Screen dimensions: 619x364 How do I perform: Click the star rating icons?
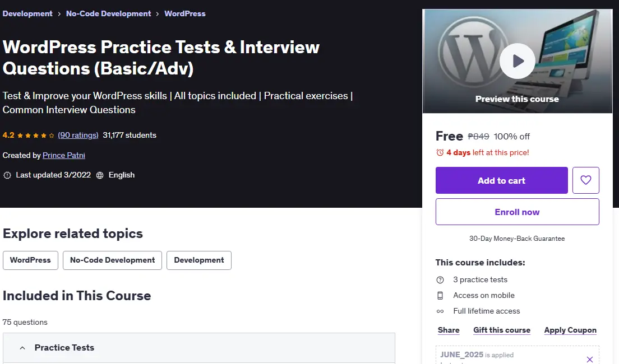(36, 136)
